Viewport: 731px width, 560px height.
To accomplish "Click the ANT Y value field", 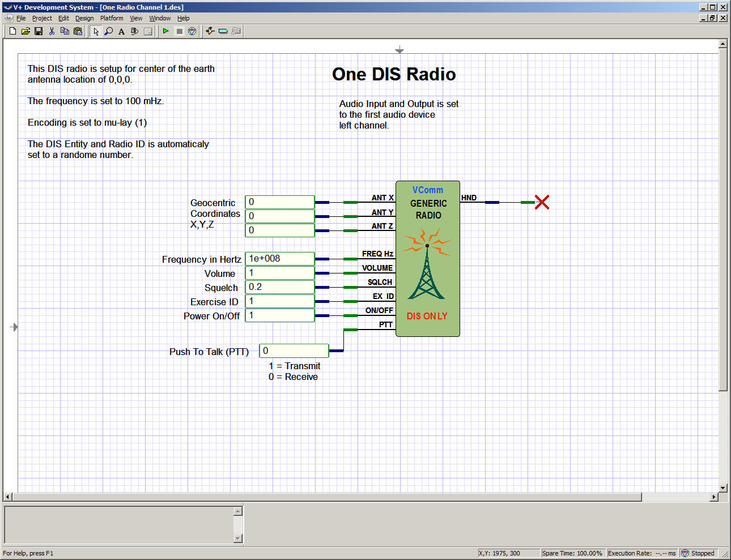I will click(280, 216).
